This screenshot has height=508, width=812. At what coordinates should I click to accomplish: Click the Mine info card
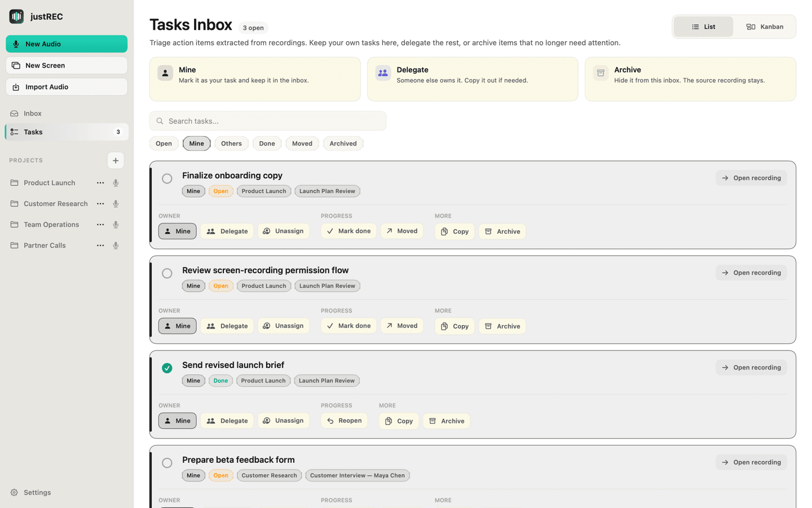coord(255,79)
